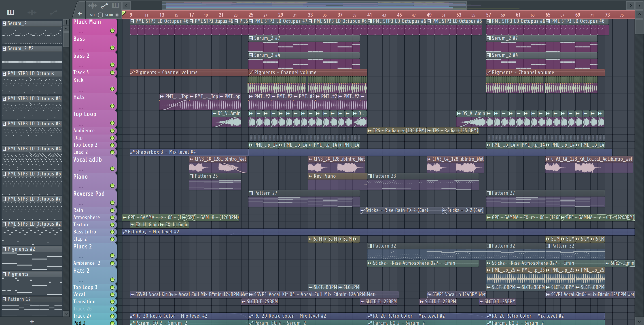This screenshot has height=325, width=644.
Task: Click the playlist vertical scrollbar up arrow
Action: tap(639, 14)
